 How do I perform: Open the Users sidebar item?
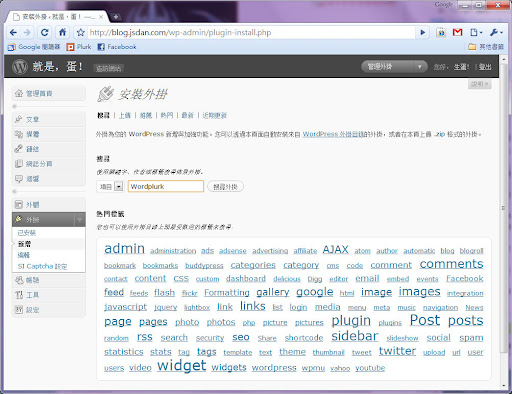(x=49, y=280)
